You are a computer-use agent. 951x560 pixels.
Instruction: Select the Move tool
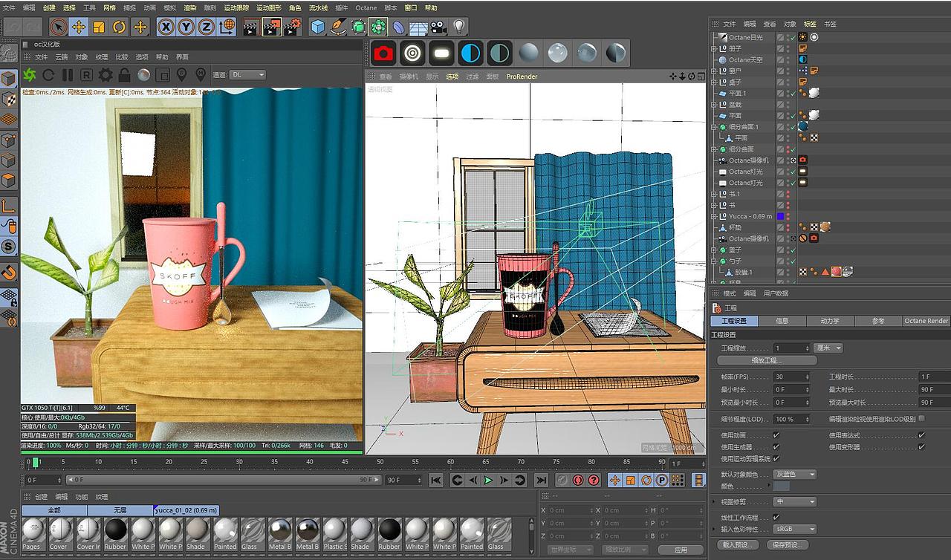79,27
